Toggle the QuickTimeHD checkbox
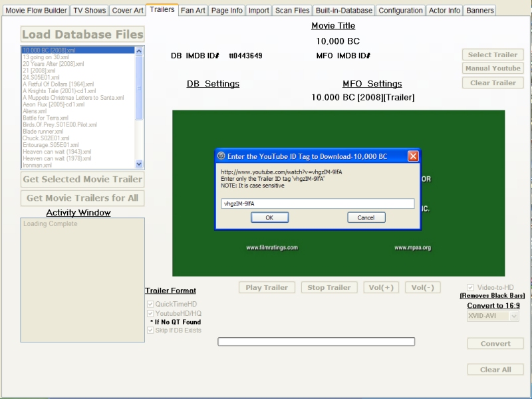The image size is (532, 399). pyautogui.click(x=150, y=304)
